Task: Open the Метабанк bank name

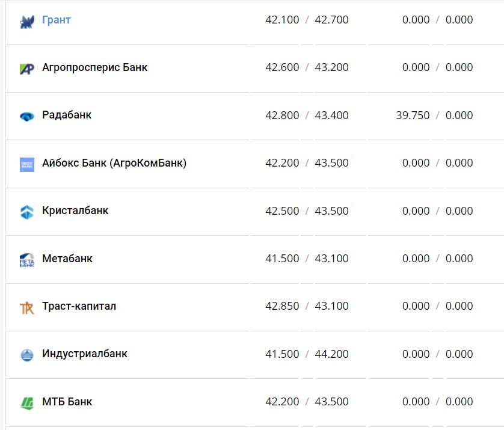Action: [x=67, y=259]
